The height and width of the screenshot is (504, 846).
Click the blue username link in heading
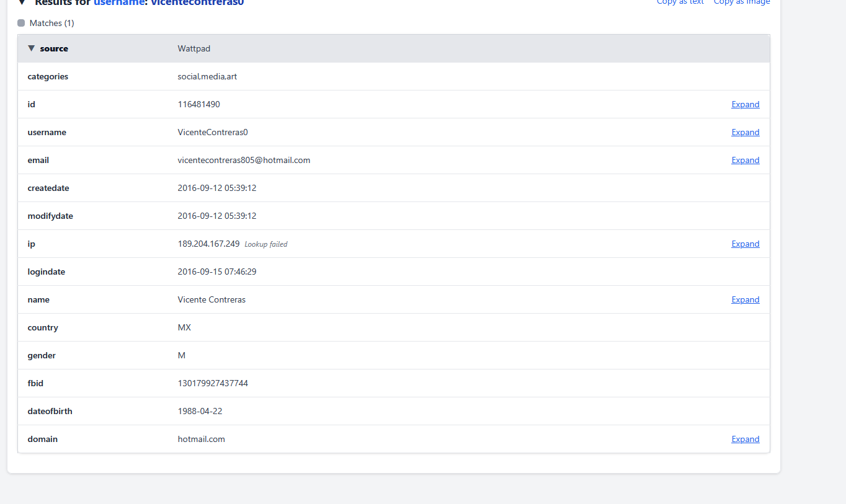coord(118,2)
